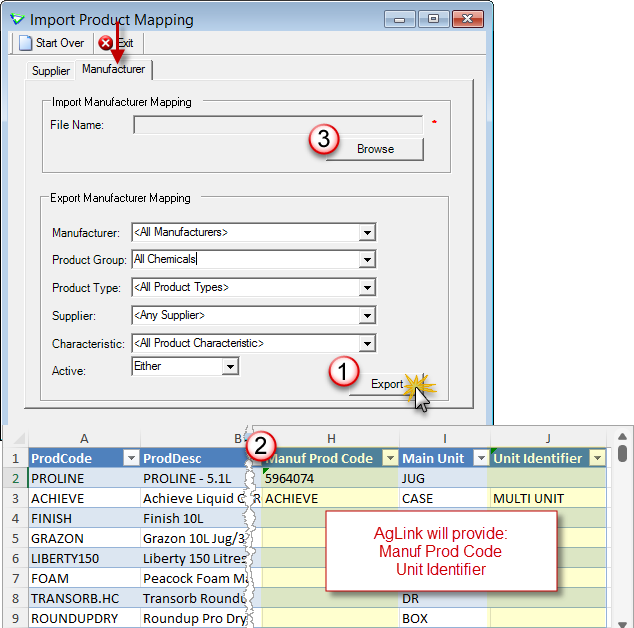The image size is (634, 628).
Task: Click the File Name input field
Action: [278, 125]
